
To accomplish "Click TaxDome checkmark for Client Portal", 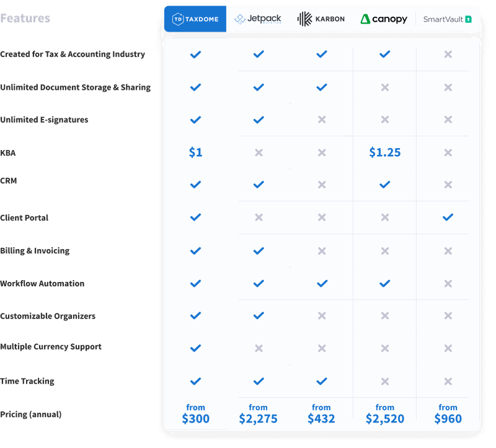I will (x=195, y=217).
